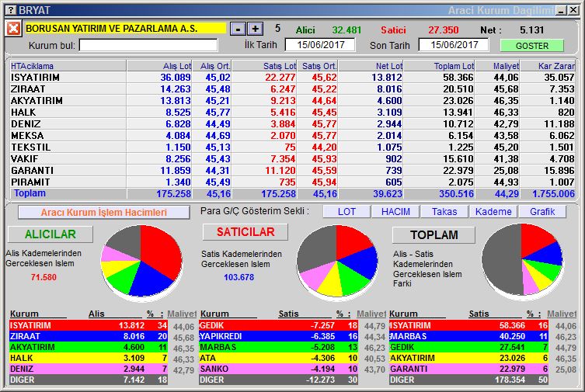Click the İlk Tarih date field

(321, 45)
